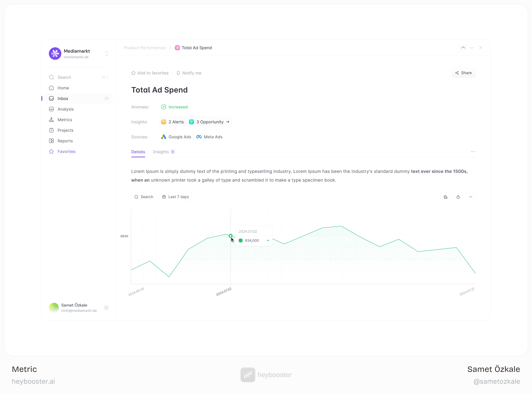Export the chart using the share arrow icon
This screenshot has height=394, width=532.
click(458, 197)
